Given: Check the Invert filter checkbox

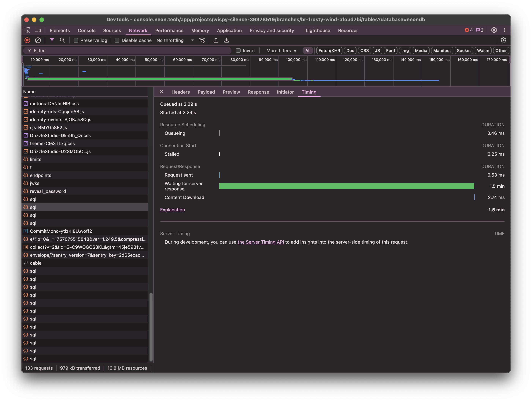Looking at the screenshot, I should tap(238, 51).
